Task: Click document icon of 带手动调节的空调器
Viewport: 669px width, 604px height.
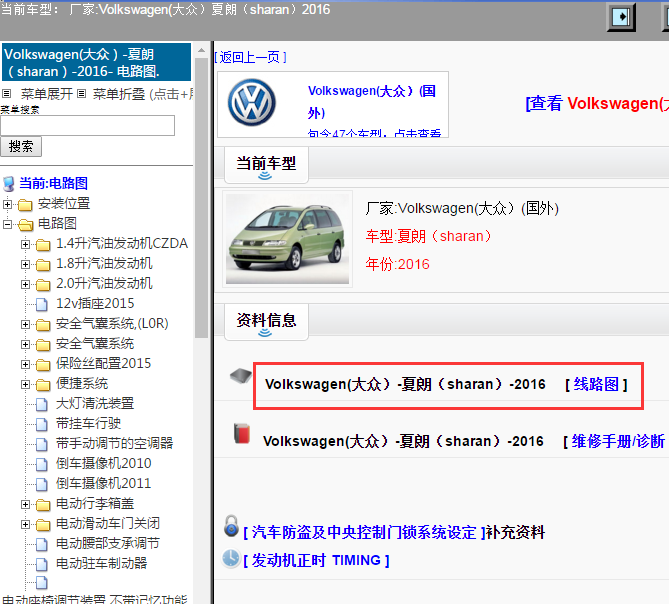Action: tap(42, 444)
